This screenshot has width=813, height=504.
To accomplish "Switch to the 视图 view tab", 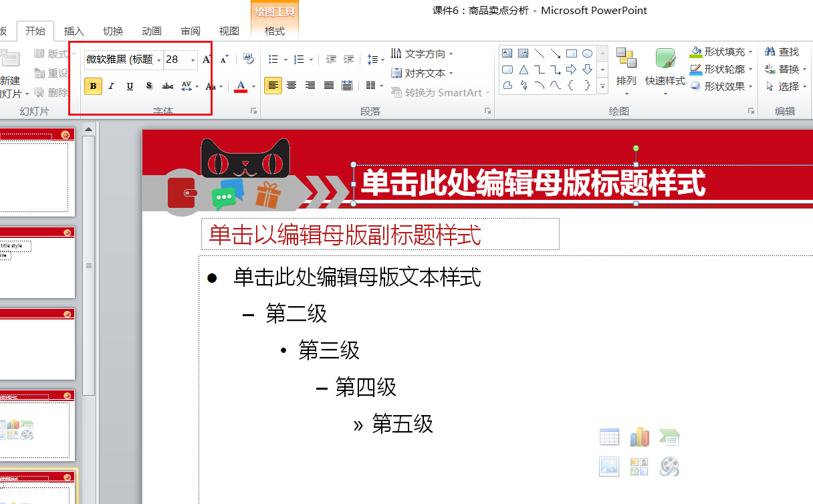I will click(229, 31).
